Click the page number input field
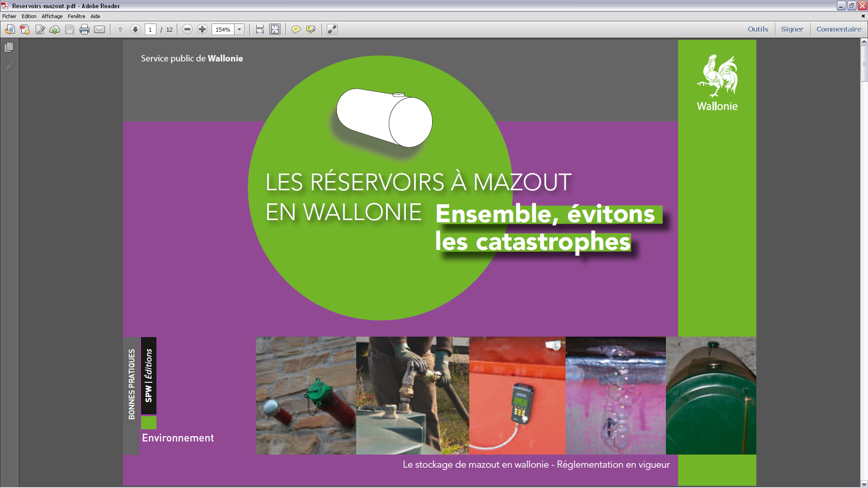Screen dimensions: 868x488 pos(151,29)
